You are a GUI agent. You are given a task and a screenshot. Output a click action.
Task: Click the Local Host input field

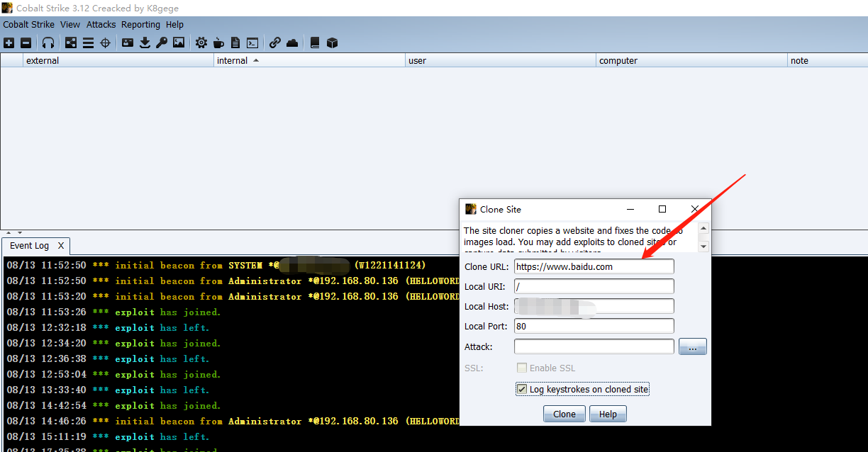click(x=594, y=306)
